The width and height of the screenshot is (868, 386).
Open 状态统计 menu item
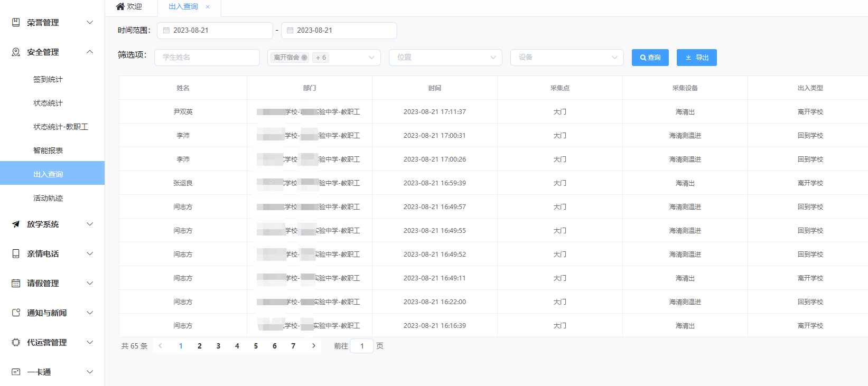click(52, 103)
